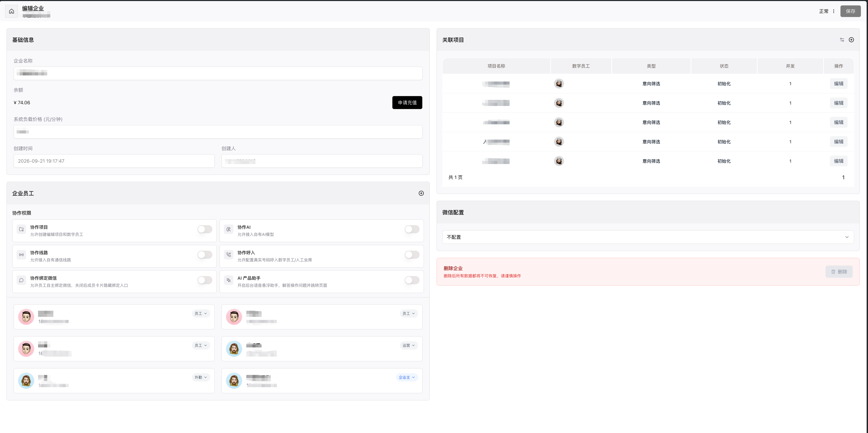The image size is (868, 433).
Task: Click the 协作绑定微信 chat bubble icon
Action: [21, 280]
